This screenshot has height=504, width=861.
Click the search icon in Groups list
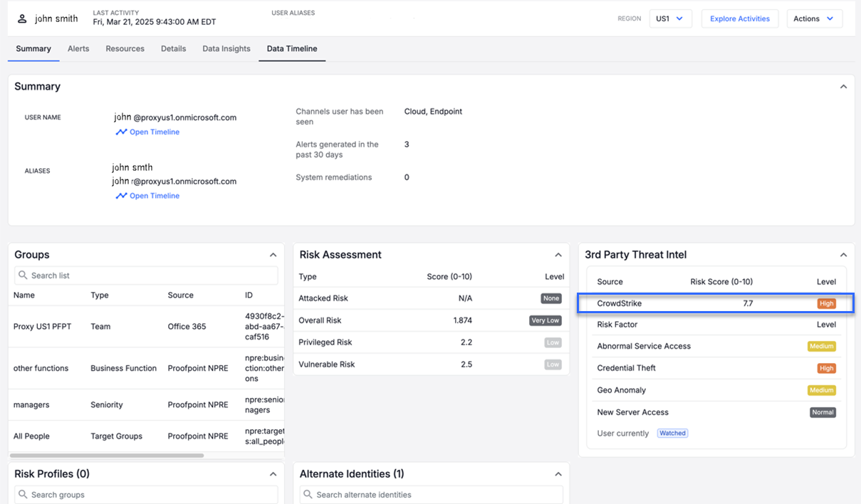coord(24,275)
